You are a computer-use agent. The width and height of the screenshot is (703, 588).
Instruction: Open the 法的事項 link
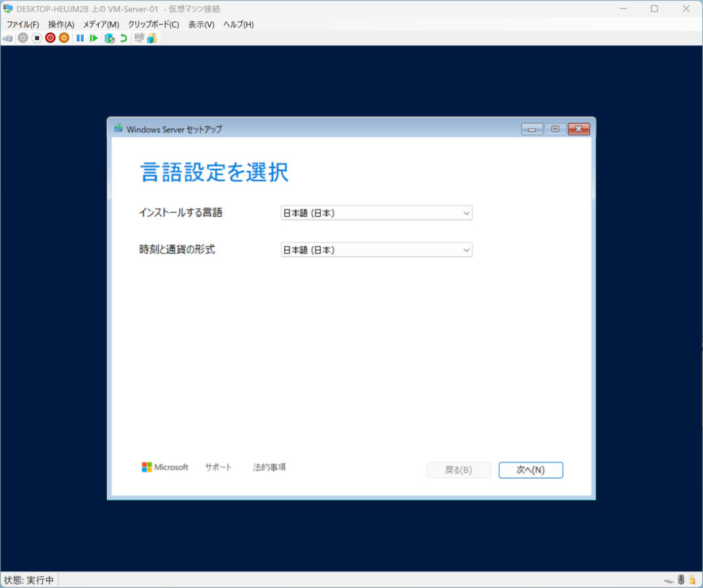269,467
